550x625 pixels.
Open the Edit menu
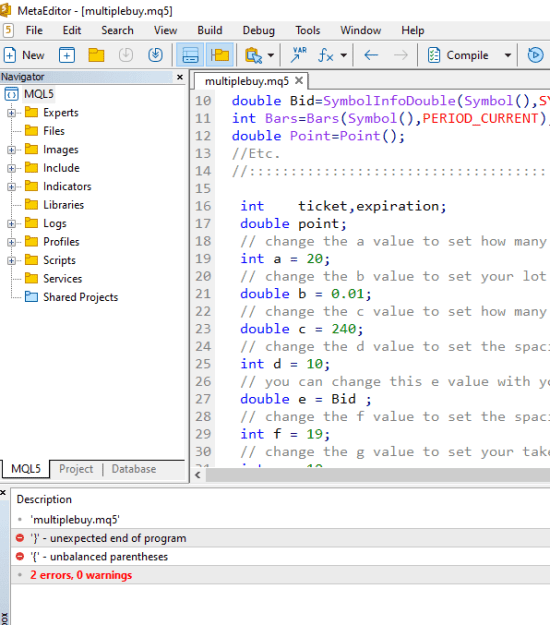[x=72, y=30]
